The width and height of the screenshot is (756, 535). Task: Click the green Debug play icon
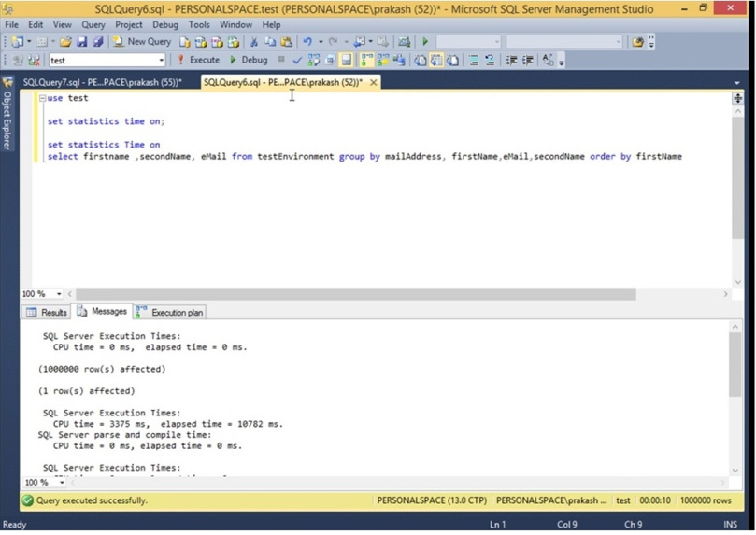pos(234,60)
